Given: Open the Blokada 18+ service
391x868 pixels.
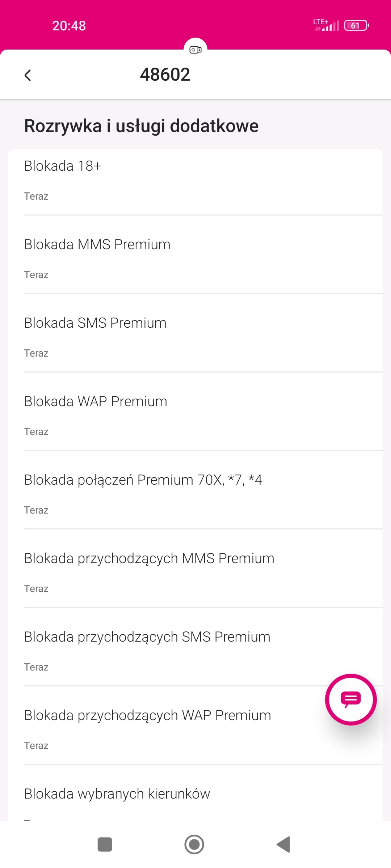Looking at the screenshot, I should point(195,180).
